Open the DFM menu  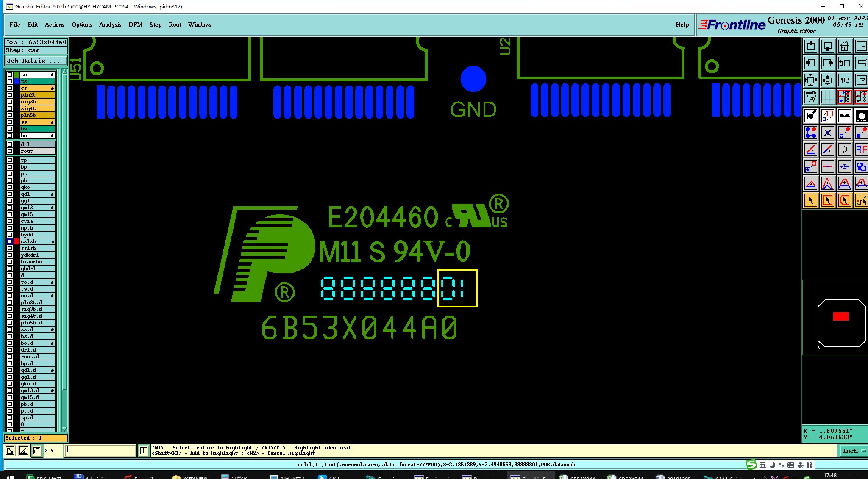tap(136, 25)
